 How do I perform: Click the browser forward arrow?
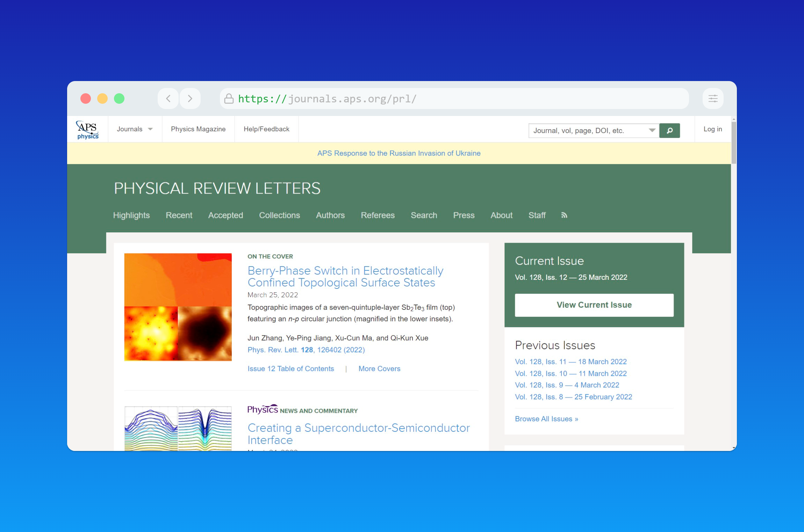pos(190,99)
